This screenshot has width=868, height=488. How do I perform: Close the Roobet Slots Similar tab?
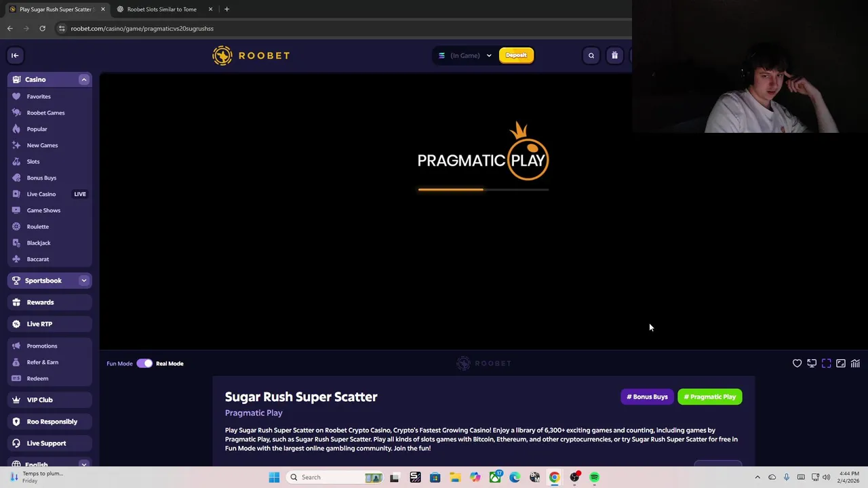(210, 9)
